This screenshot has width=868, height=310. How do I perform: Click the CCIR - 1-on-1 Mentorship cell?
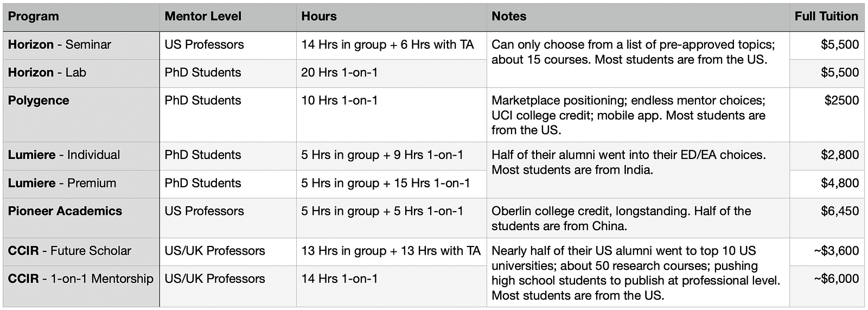[x=81, y=286]
